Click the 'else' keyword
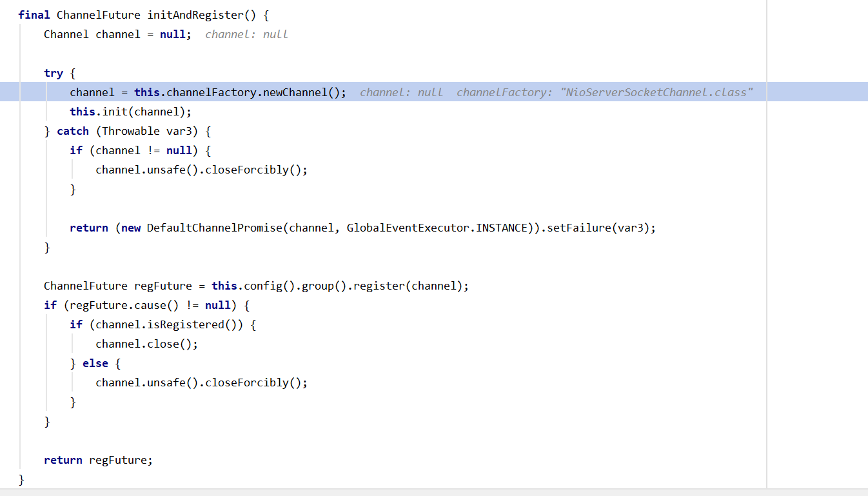The width and height of the screenshot is (868, 496). [x=95, y=363]
